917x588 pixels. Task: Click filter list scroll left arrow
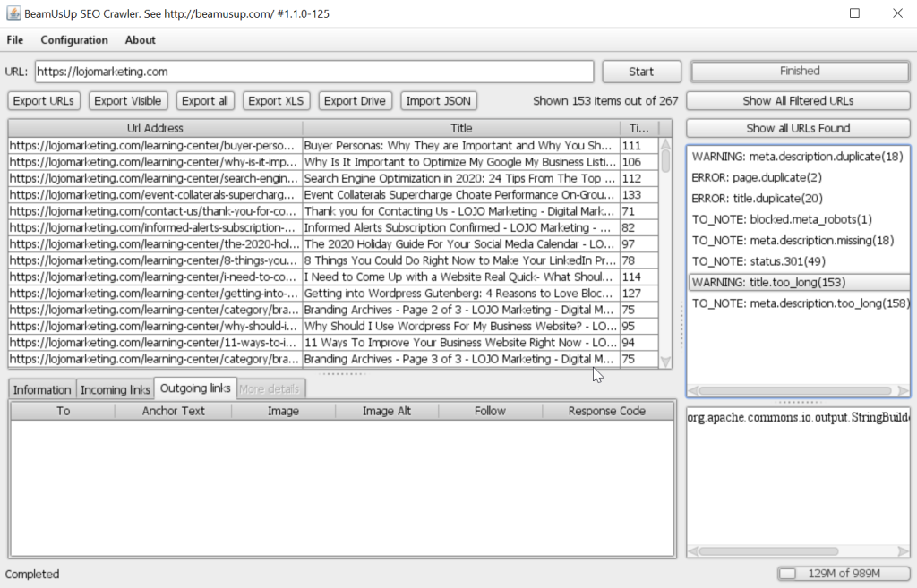tap(694, 390)
